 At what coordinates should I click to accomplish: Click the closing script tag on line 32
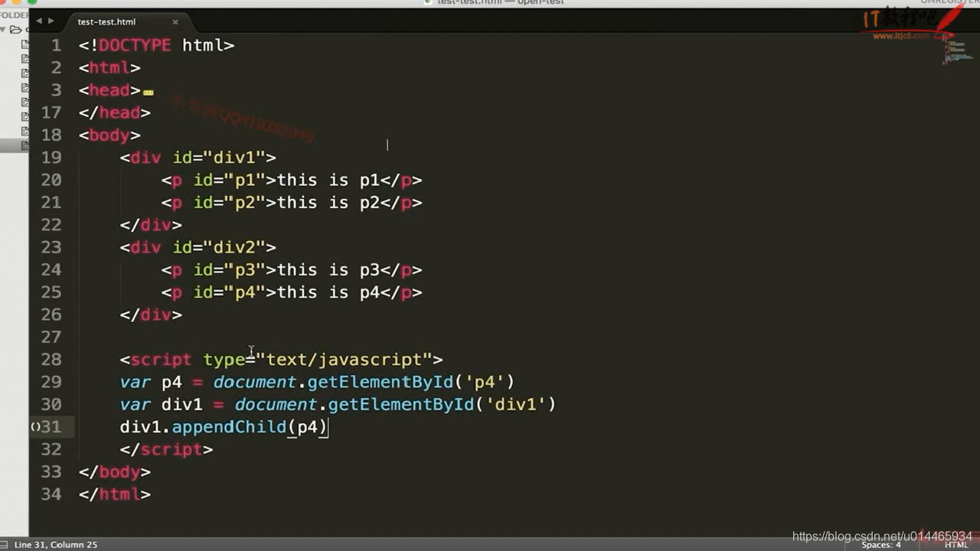pyautogui.click(x=166, y=449)
